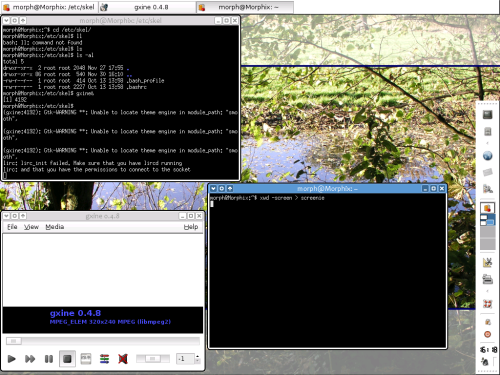500x375 pixels.
Task: Open the File menu in gxine
Action: click(x=12, y=227)
